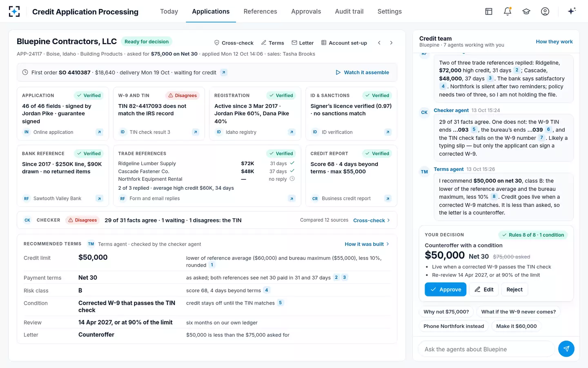Choose Make it $60,000 suggestion

click(517, 326)
